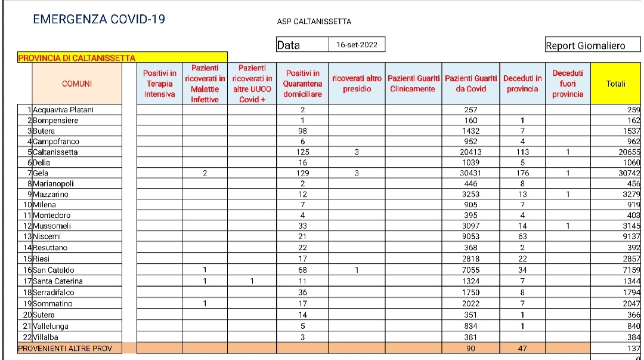Image resolution: width=644 pixels, height=360 pixels.
Task: Select the Pazienti Guariti Clinicamente header
Action: (x=413, y=84)
